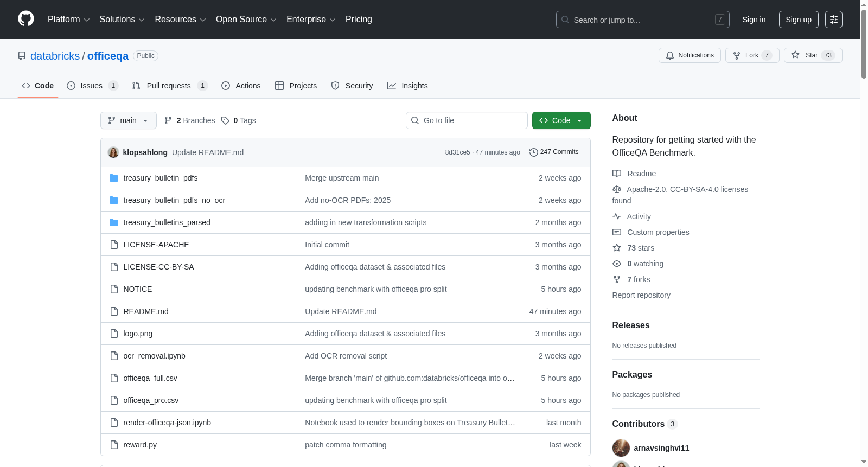This screenshot has height=467, width=868.
Task: Click the branches icon beside 2 Branches
Action: point(168,120)
